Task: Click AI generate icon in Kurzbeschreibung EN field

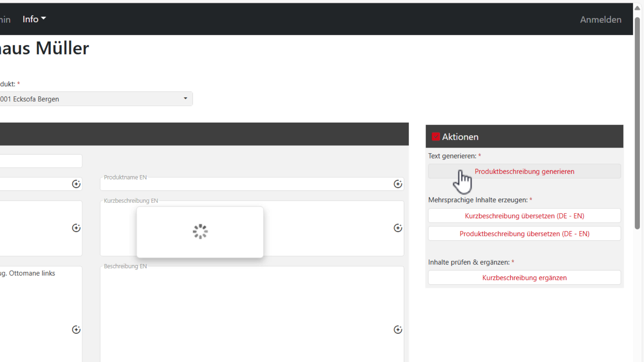Action: [x=398, y=228]
